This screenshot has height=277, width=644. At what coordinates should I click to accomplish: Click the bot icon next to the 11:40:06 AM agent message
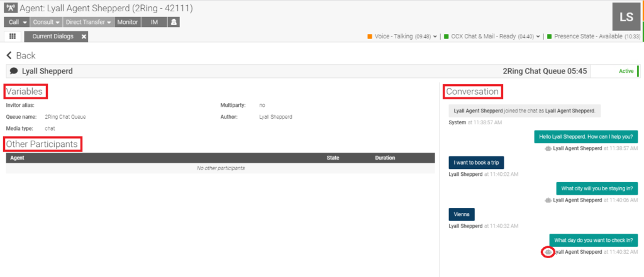pyautogui.click(x=548, y=200)
